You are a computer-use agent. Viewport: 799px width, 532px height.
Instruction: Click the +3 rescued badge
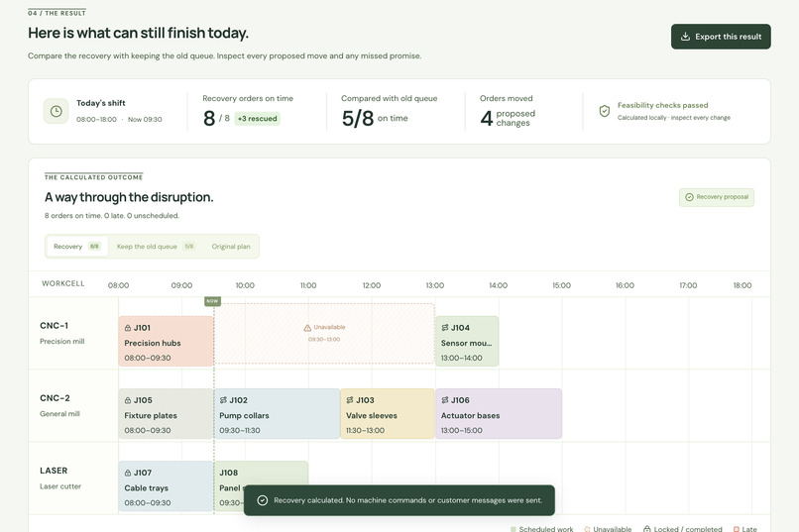pos(258,119)
